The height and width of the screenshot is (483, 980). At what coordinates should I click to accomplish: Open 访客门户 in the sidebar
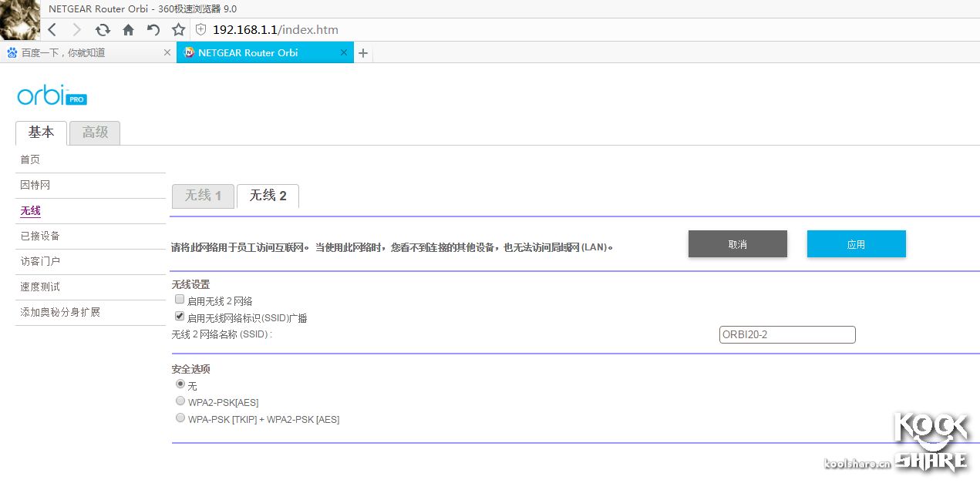click(x=40, y=261)
